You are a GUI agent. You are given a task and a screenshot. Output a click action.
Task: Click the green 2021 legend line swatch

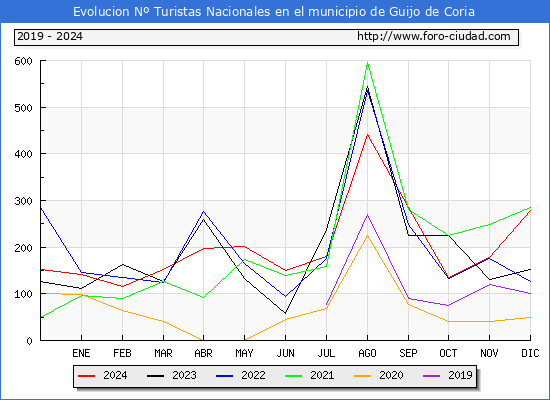[294, 376]
